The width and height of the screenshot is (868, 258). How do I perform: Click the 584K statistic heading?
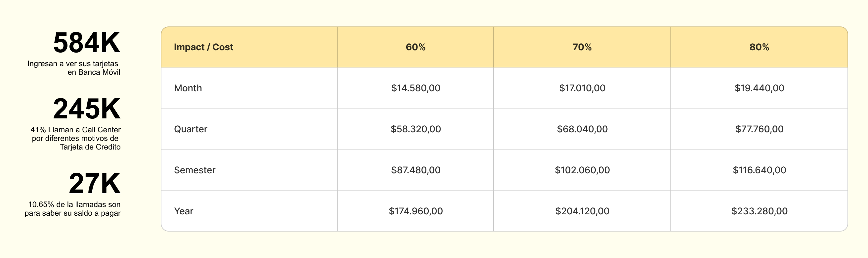pyautogui.click(x=87, y=43)
